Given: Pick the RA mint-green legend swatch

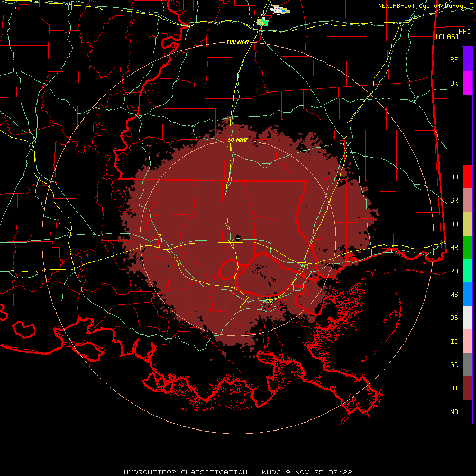Looking at the screenshot, I should tap(467, 271).
